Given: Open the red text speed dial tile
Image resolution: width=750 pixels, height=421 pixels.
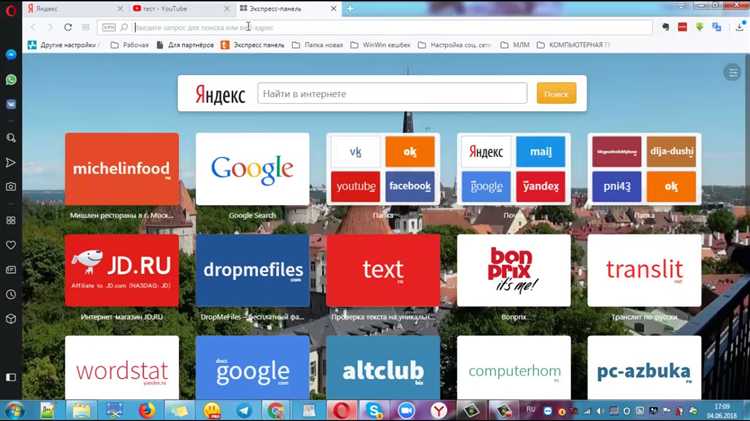Looking at the screenshot, I should coord(383,270).
